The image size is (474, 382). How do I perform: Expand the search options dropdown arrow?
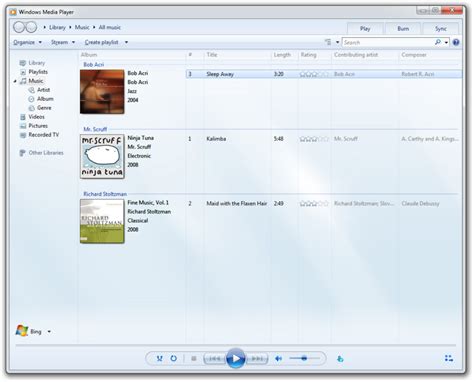pos(446,42)
